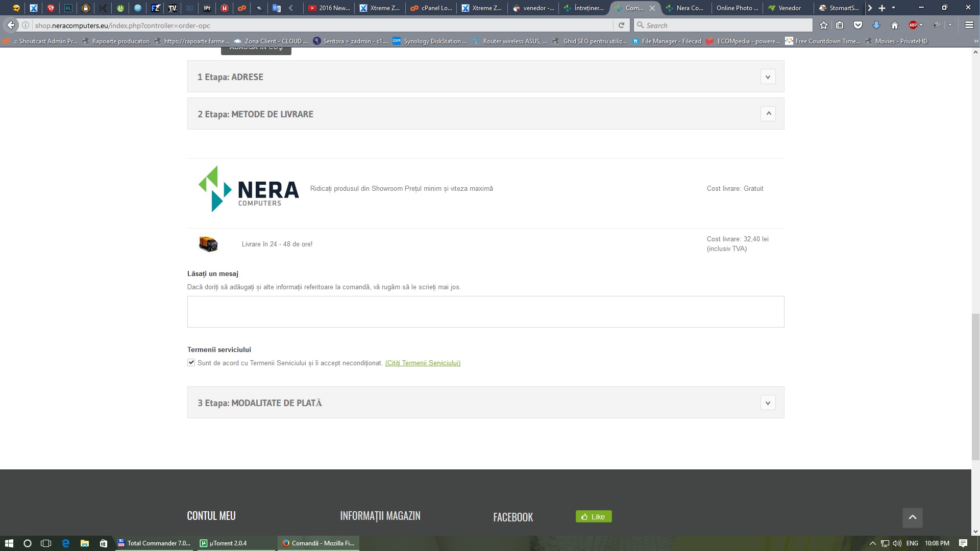980x551 pixels.
Task: Open µTorrent 2.0.4 from the taskbar
Action: (228, 543)
